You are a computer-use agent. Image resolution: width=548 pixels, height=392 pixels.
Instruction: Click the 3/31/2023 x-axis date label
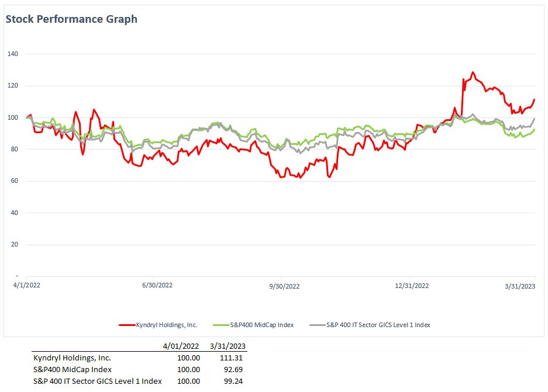pyautogui.click(x=522, y=286)
